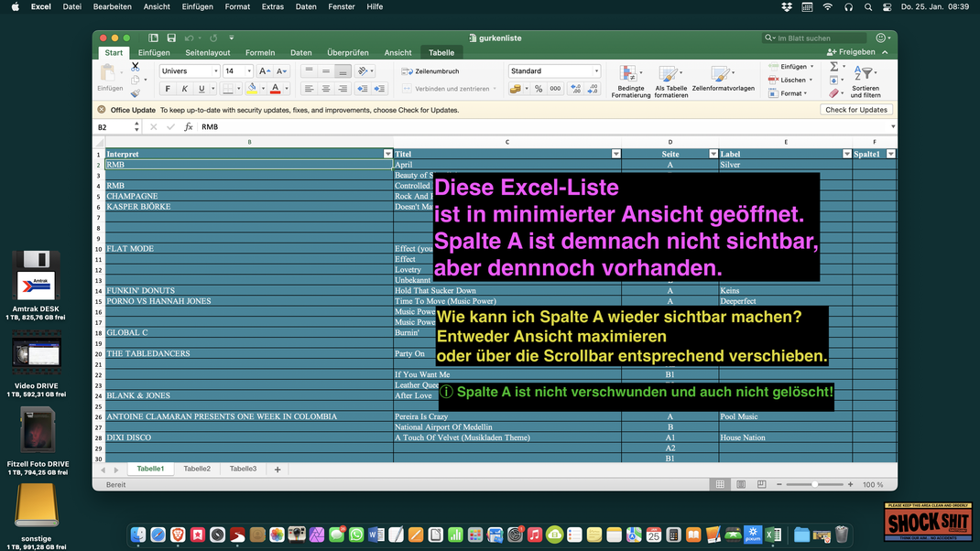980x551 pixels.
Task: Switch to sheet Tabelle2
Action: pos(197,469)
